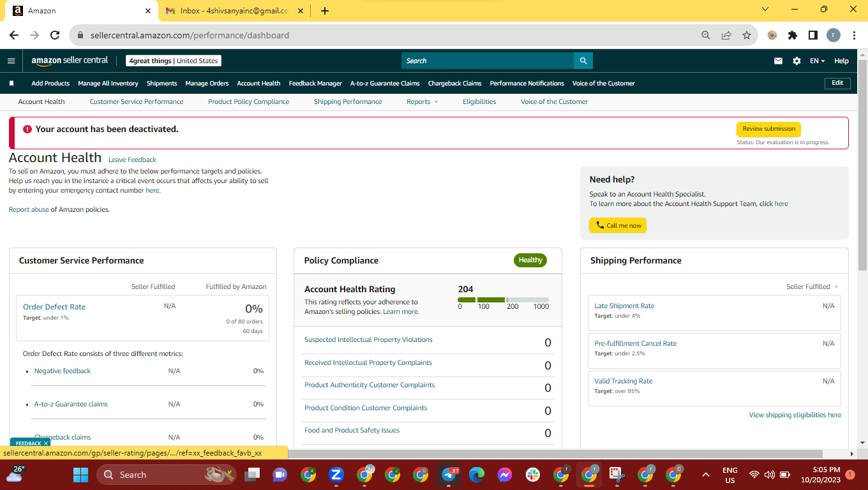
Task: Open the settings gear icon
Action: (797, 61)
